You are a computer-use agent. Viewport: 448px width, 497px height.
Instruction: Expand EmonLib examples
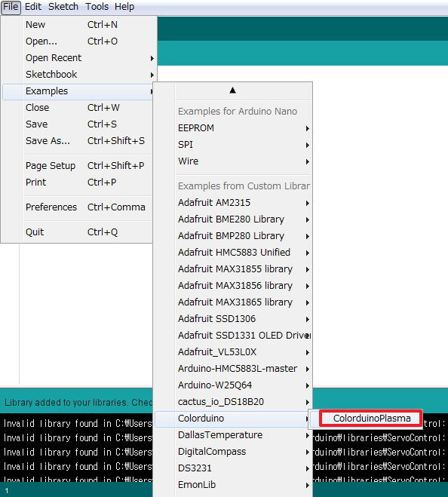coord(233,485)
